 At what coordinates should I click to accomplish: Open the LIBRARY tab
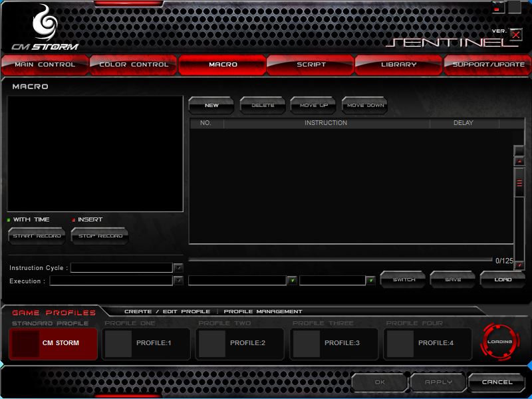click(399, 65)
